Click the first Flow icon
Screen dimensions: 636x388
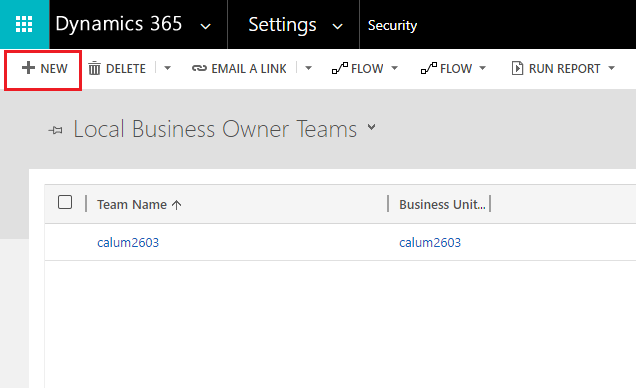340,68
